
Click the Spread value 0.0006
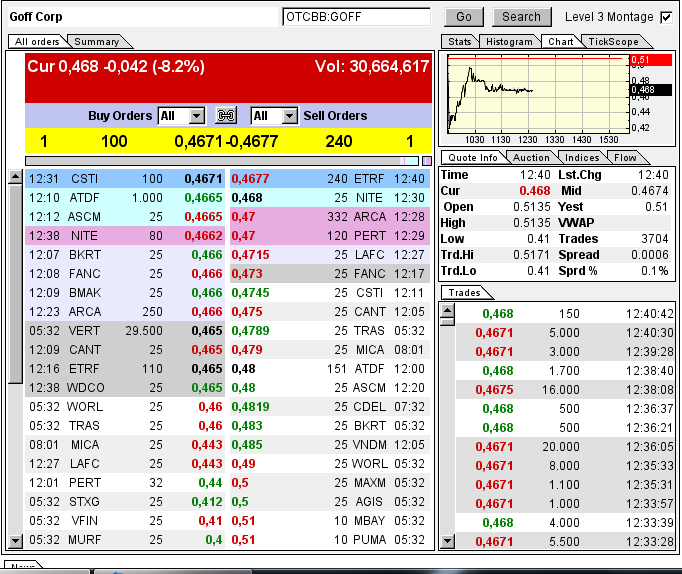click(650, 255)
